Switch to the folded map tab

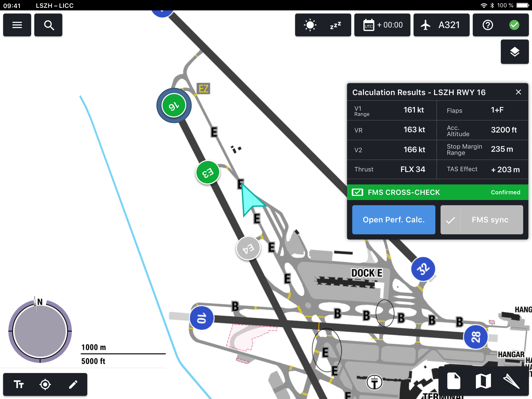click(483, 381)
